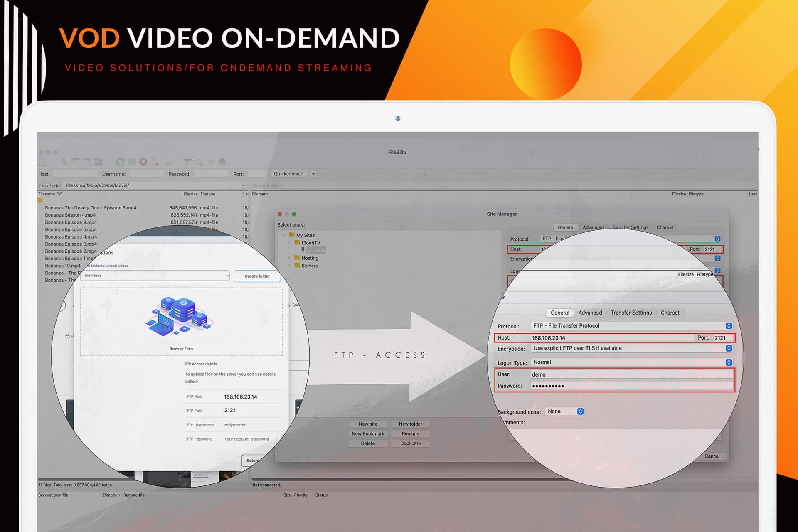Select Bonanza The Deadly Ones Episode 6.mp4
This screenshot has height=532, width=798.
coord(91,208)
